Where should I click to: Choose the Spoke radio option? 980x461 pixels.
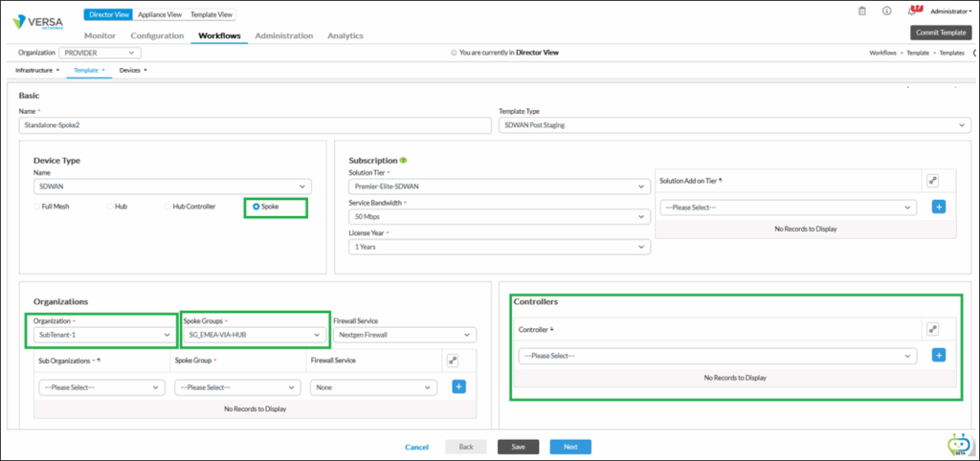coord(255,207)
